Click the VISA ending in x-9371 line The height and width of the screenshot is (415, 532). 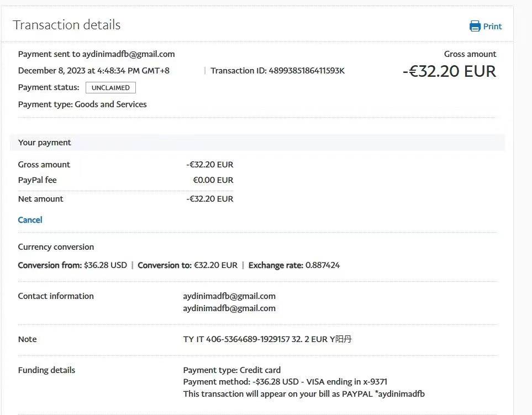(285, 382)
